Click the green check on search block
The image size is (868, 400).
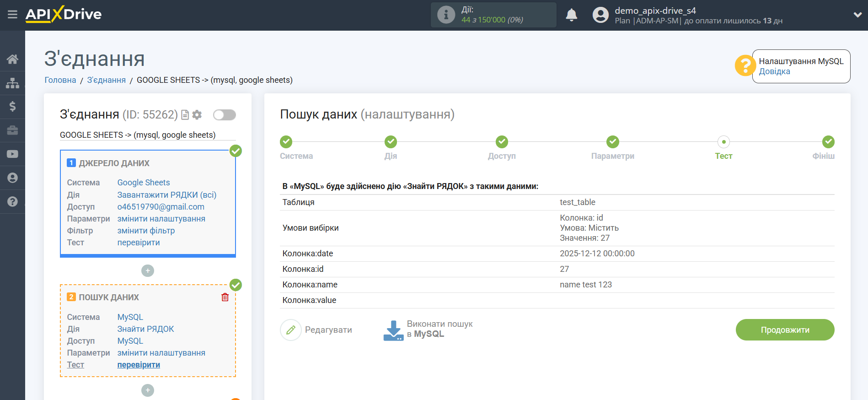[236, 285]
